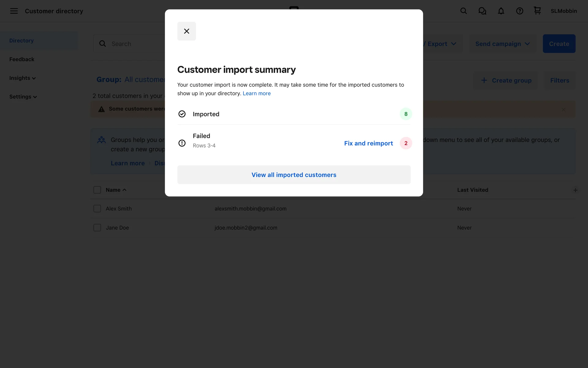This screenshot has width=588, height=368.
Task: Click the search magnifier icon in header
Action: (463, 11)
